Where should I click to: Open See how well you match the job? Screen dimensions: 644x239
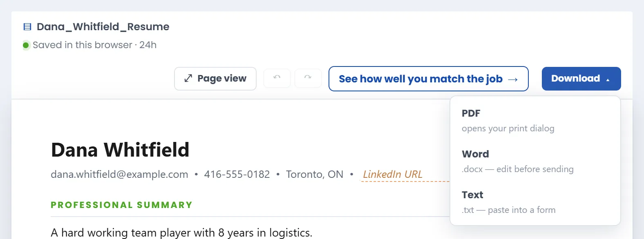coord(428,79)
